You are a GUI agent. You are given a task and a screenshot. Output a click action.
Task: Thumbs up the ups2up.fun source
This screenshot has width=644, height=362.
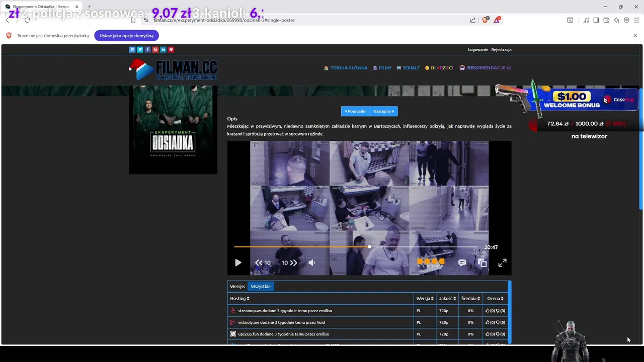488,334
